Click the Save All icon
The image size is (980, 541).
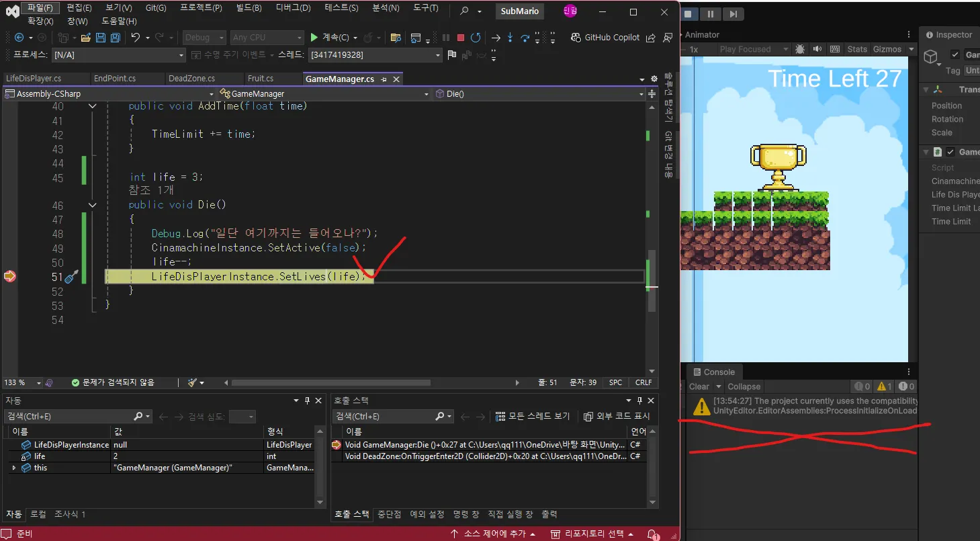[116, 38]
